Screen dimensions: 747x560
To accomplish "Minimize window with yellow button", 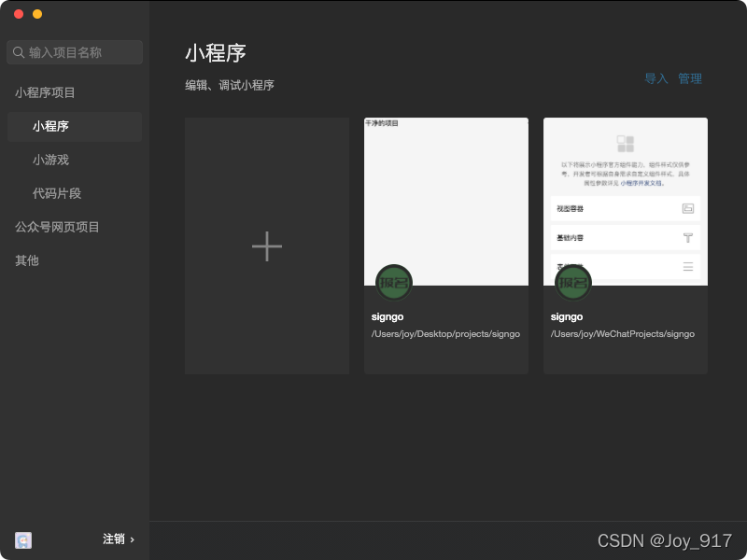I will pyautogui.click(x=37, y=14).
